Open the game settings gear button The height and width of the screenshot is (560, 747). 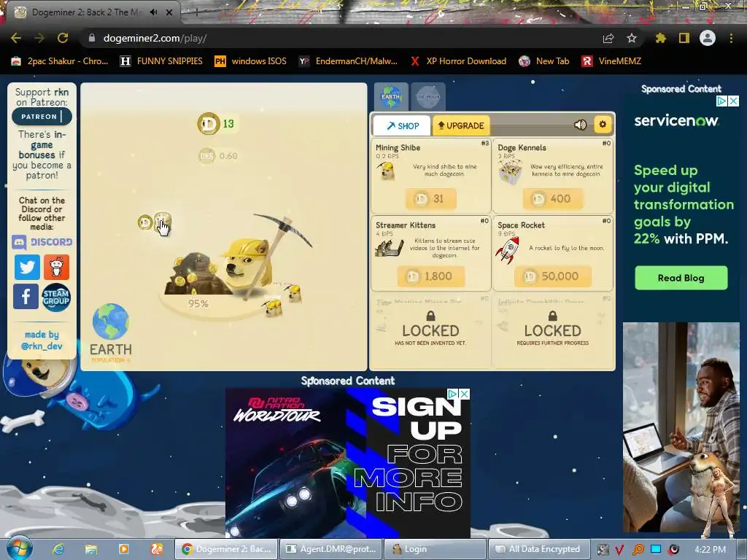pos(603,125)
